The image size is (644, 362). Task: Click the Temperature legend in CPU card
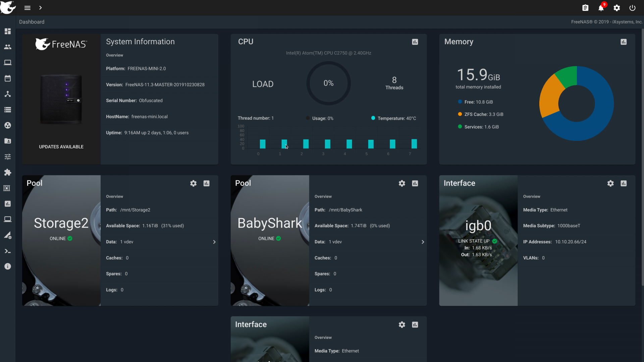[x=393, y=118]
